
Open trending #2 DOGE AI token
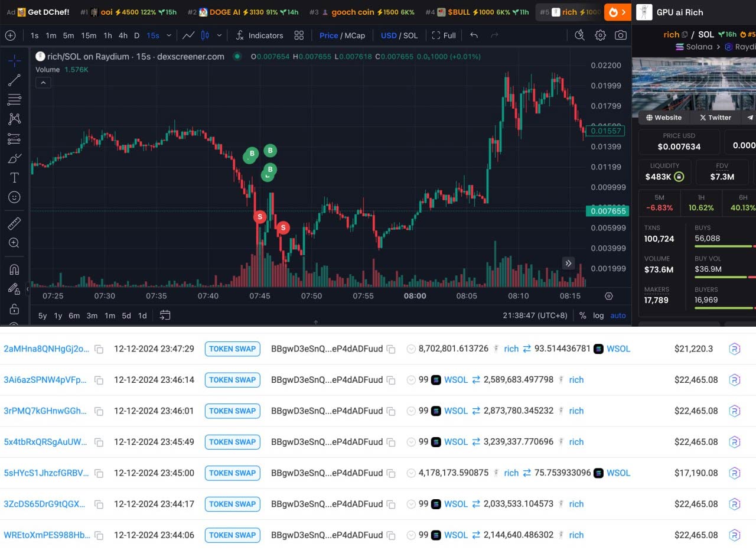(243, 12)
